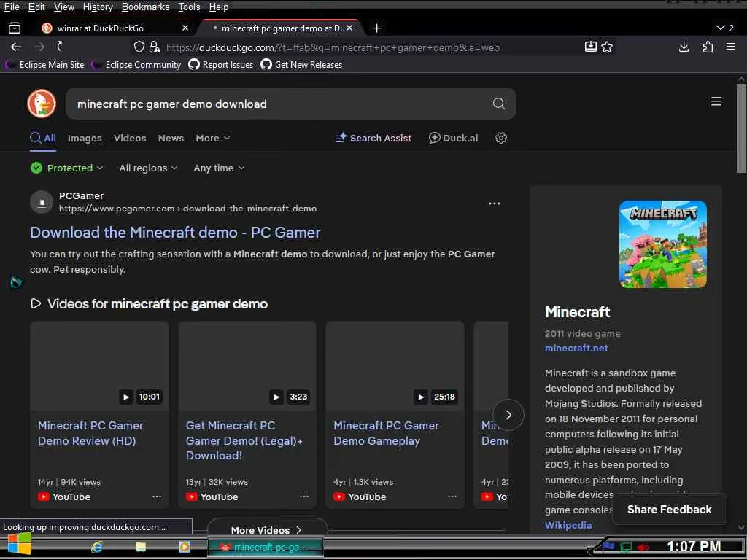Open Report Issues bookmark
This screenshot has height=560, width=747.
click(x=221, y=64)
